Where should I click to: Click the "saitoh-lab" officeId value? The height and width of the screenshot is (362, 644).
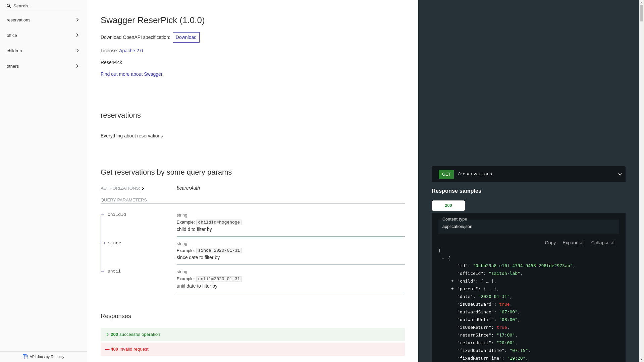504,274
